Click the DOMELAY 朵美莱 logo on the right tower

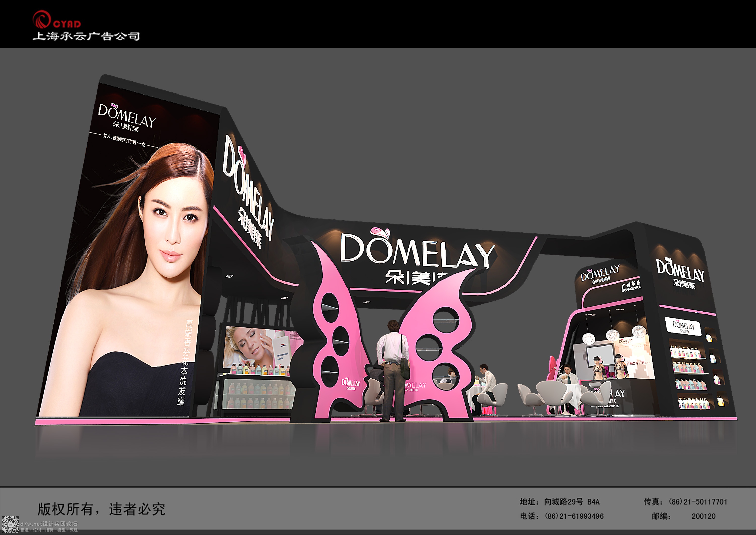pyautogui.click(x=680, y=274)
